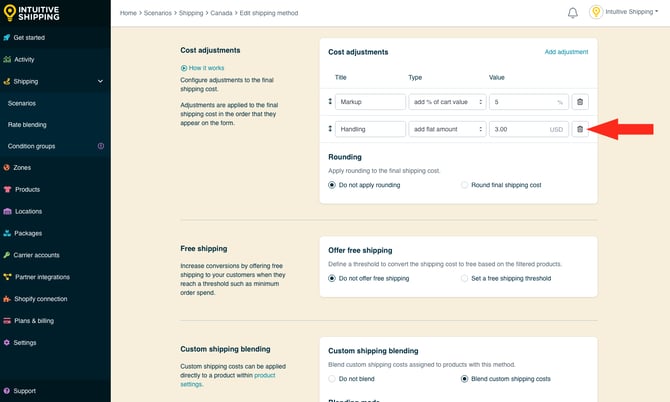The width and height of the screenshot is (670, 402).
Task: Click the Products shirt icon
Action: point(7,189)
